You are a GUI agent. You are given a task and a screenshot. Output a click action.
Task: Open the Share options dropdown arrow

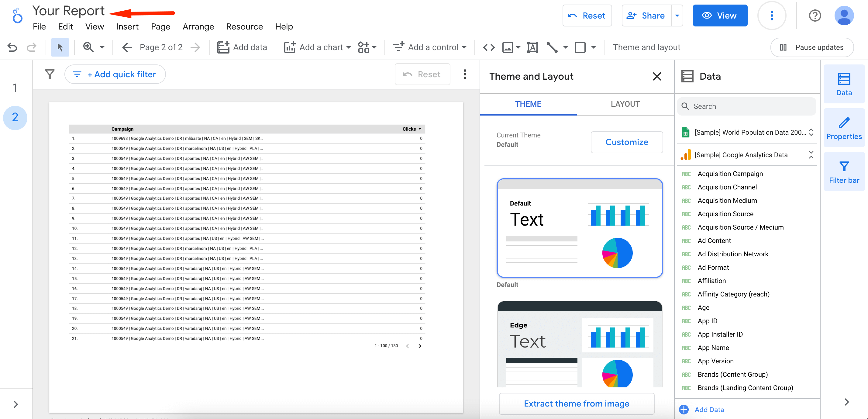pyautogui.click(x=677, y=16)
